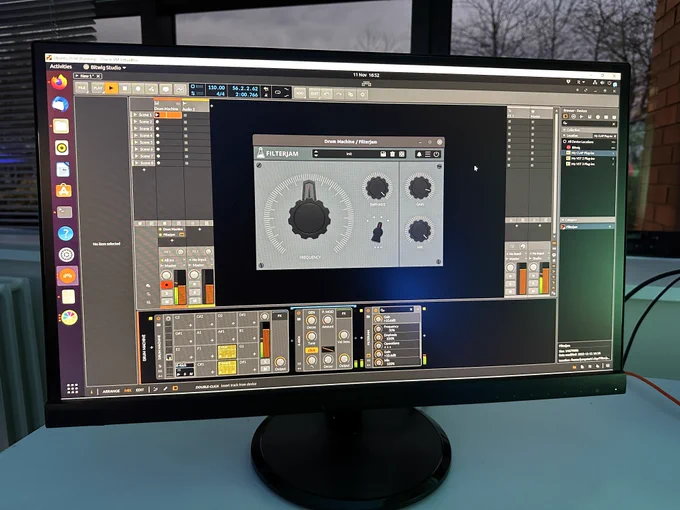
Task: Expand the Category section in Browser
Action: [x=588, y=220]
